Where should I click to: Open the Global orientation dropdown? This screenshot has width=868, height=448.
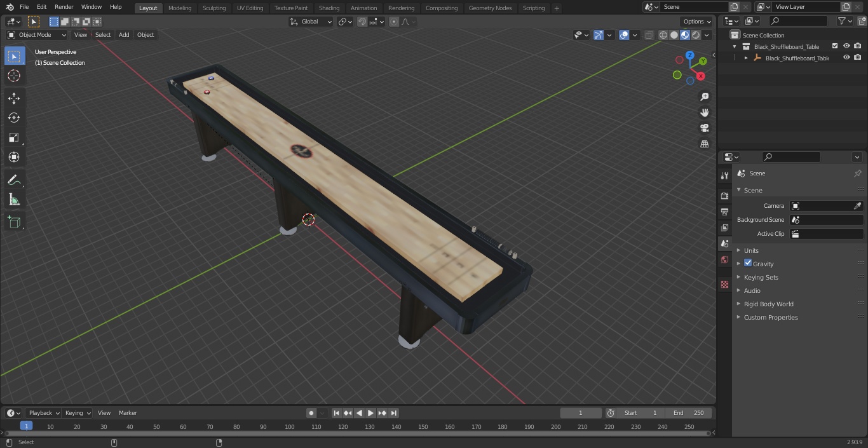pos(311,22)
